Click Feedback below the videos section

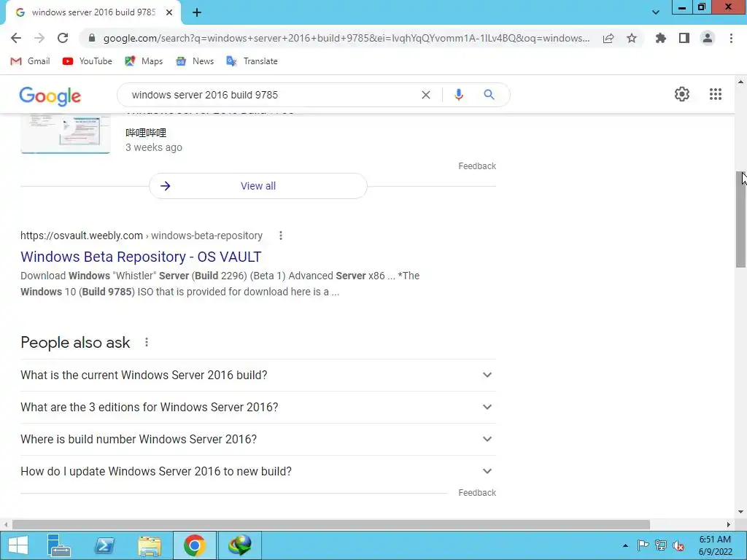tap(477, 166)
